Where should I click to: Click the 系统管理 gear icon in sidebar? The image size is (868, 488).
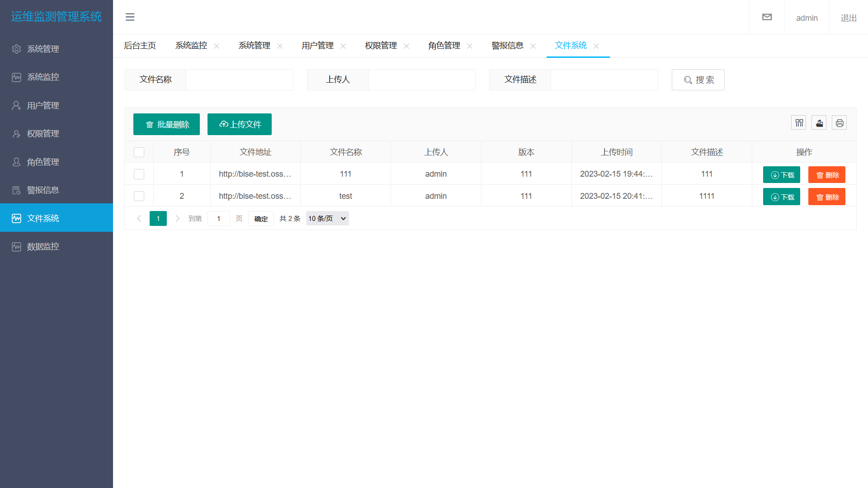point(16,49)
